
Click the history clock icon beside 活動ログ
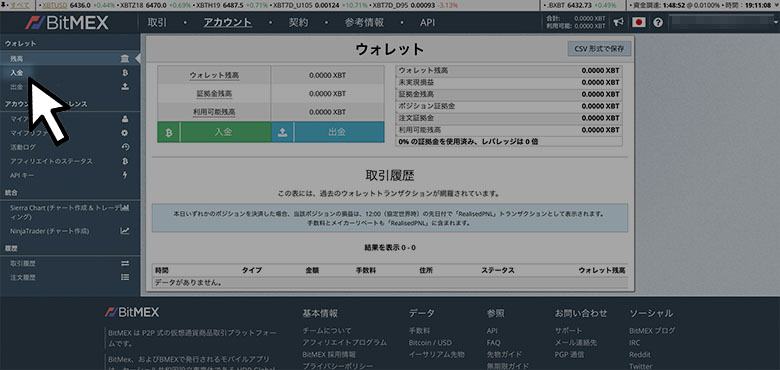coord(125,147)
